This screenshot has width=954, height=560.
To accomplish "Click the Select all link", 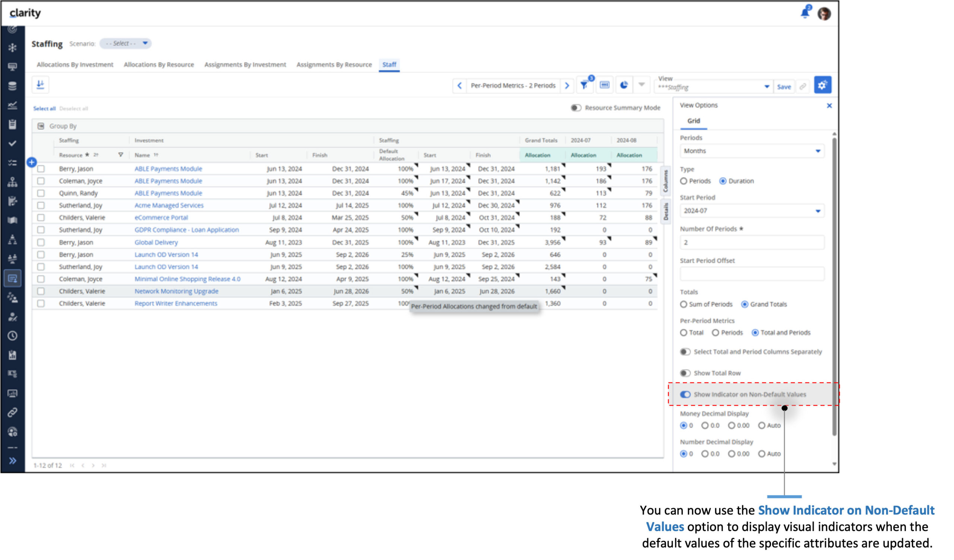I will point(44,109).
